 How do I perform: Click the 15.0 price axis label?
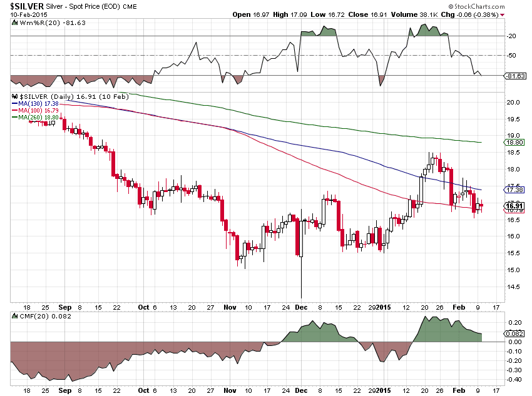[x=513, y=270]
